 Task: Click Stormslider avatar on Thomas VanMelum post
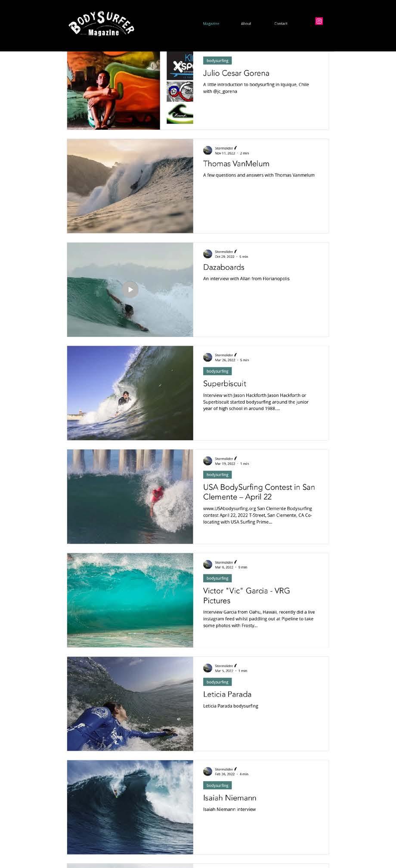(208, 150)
